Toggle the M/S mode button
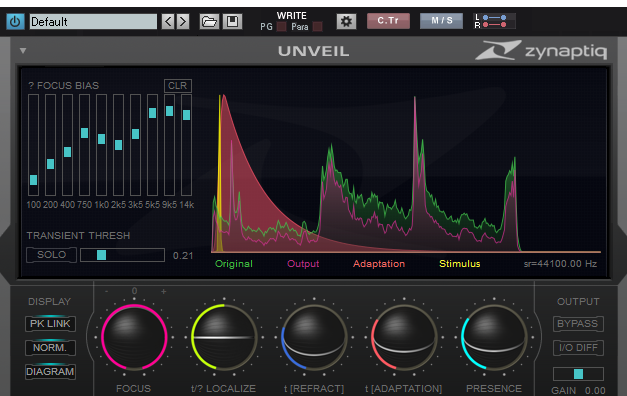The height and width of the screenshot is (396, 627). (x=441, y=21)
